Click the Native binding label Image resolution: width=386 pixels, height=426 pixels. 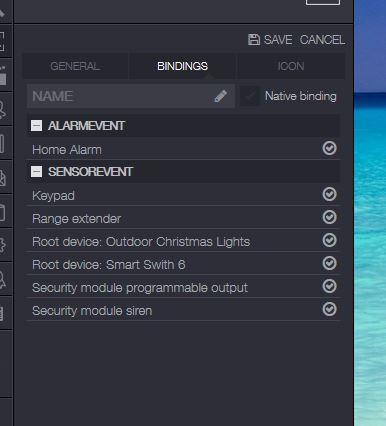pos(301,96)
